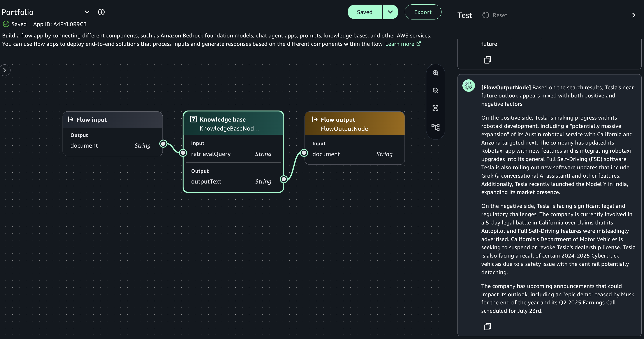Image resolution: width=644 pixels, height=339 pixels.
Task: Click the plus icon beside Portfolio
Action: pos(101,12)
